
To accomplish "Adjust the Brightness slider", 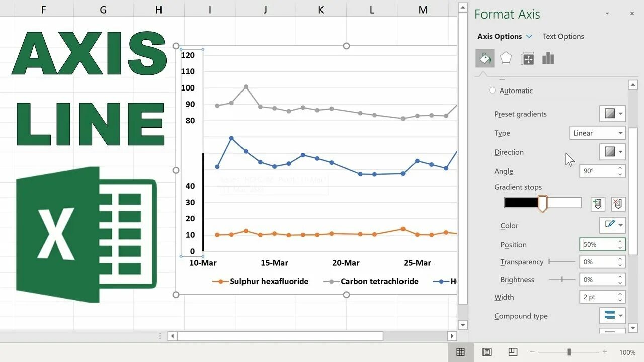I will pyautogui.click(x=562, y=279).
